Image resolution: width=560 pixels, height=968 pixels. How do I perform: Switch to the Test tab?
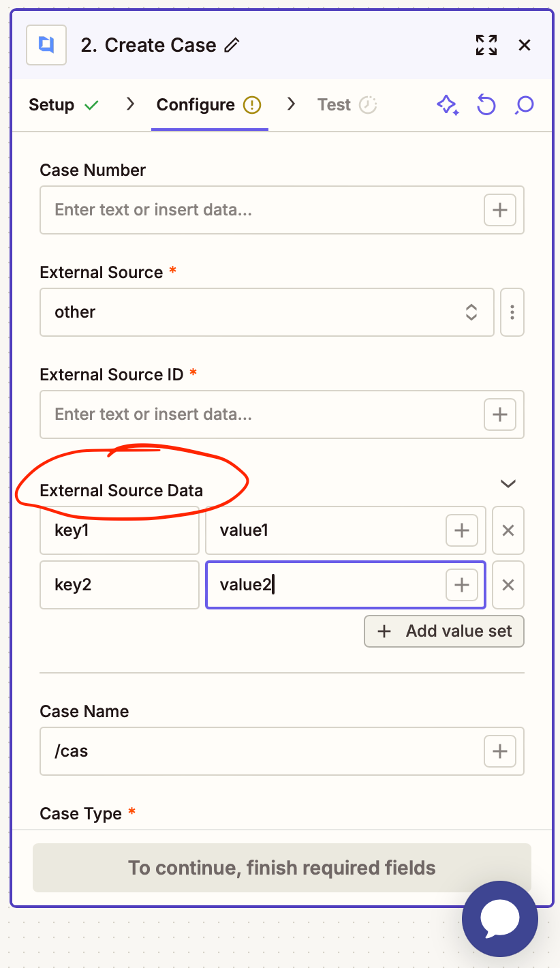(x=335, y=105)
